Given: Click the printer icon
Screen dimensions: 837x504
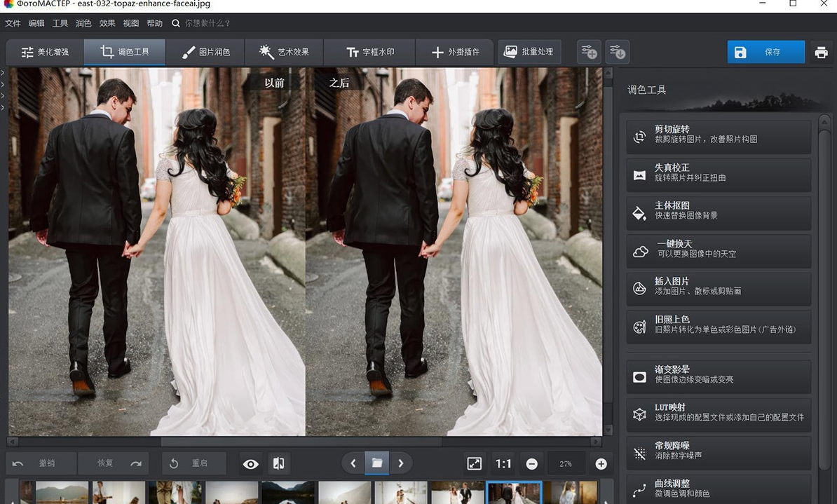Looking at the screenshot, I should click(821, 53).
